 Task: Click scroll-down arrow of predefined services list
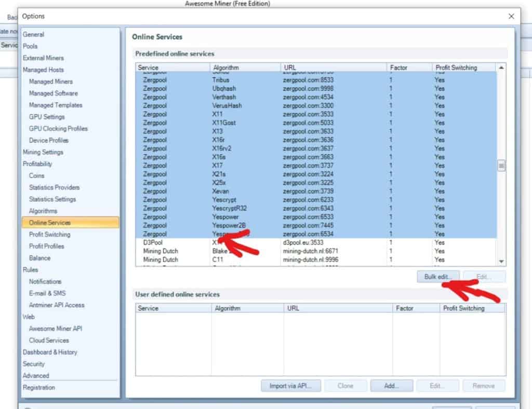tap(501, 262)
